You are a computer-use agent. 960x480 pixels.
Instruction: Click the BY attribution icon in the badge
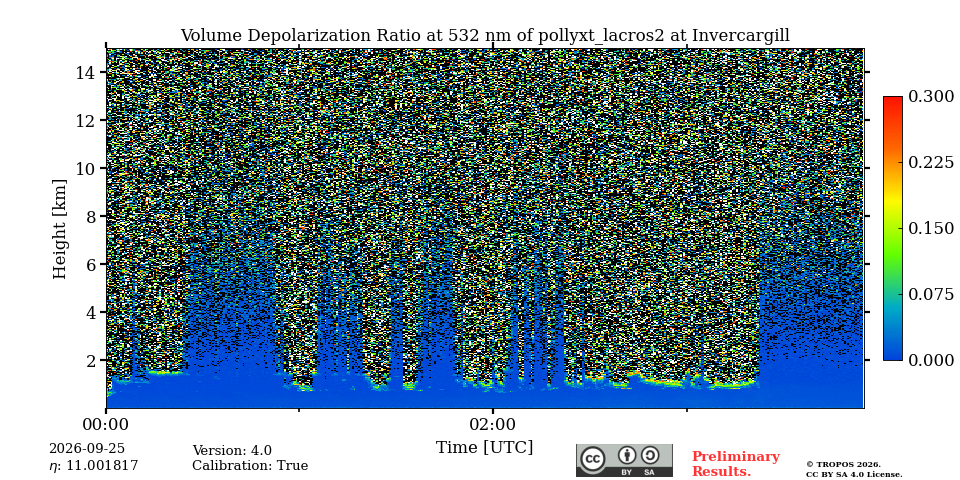coord(626,455)
